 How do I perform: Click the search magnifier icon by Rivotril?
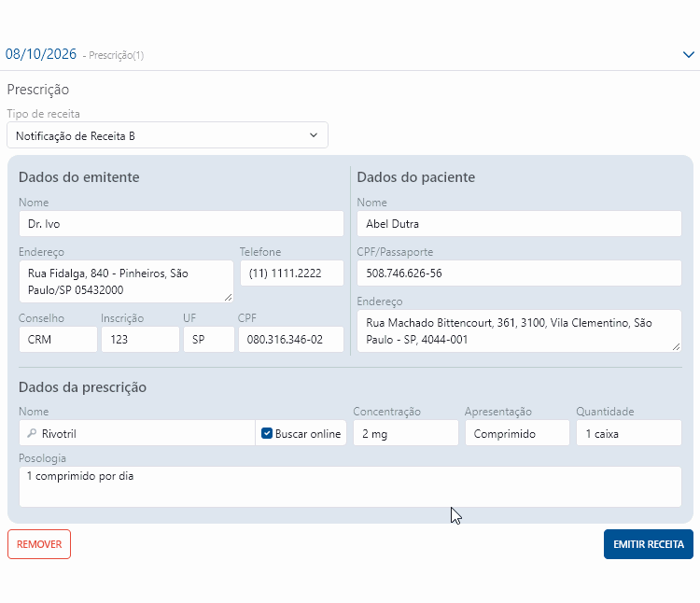[32, 433]
